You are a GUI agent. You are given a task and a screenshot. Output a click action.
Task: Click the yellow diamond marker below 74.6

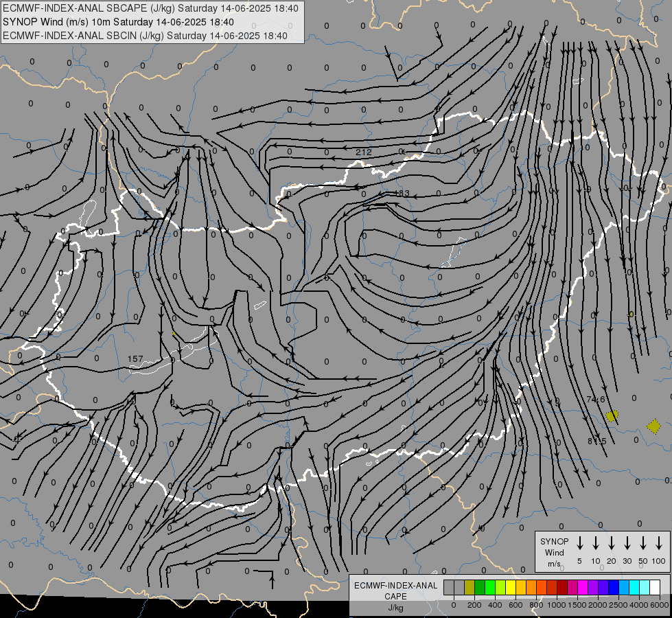(612, 415)
